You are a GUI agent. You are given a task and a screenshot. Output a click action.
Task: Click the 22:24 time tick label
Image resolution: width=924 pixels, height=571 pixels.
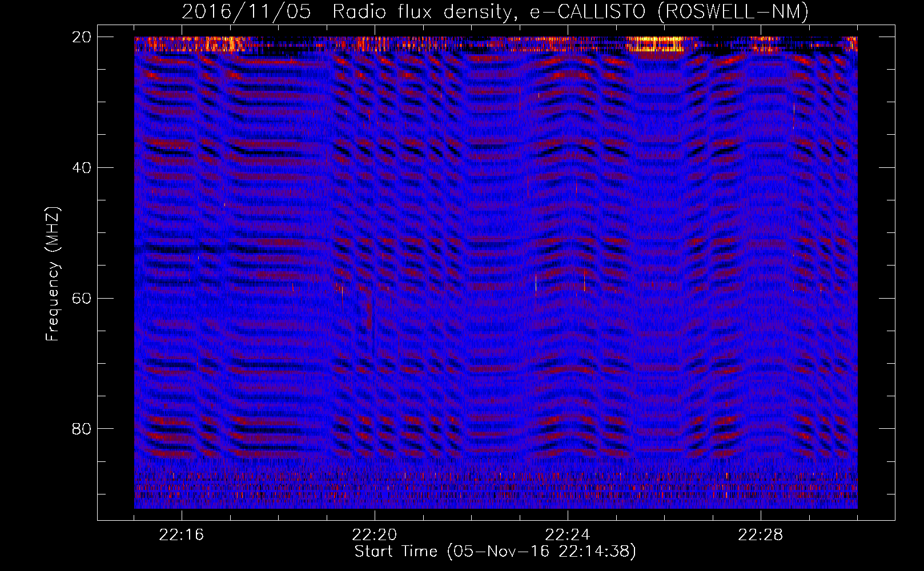568,535
